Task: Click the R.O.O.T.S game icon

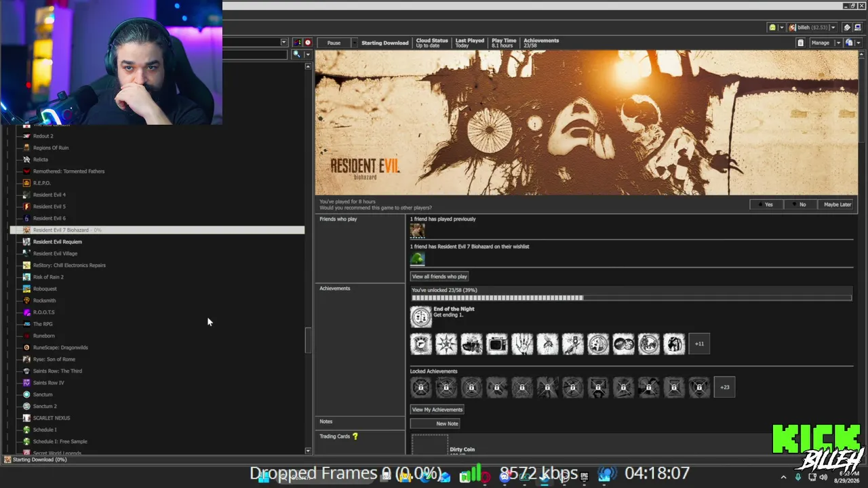Action: tap(26, 312)
